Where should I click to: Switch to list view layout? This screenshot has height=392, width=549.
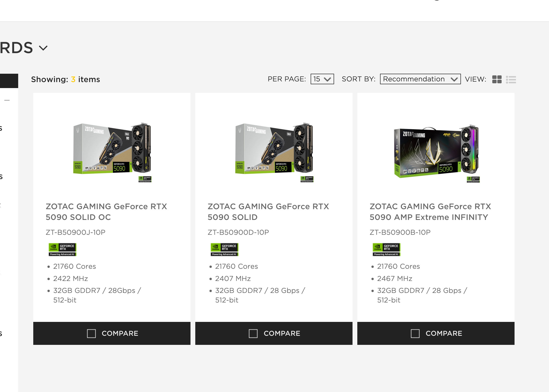(x=511, y=79)
